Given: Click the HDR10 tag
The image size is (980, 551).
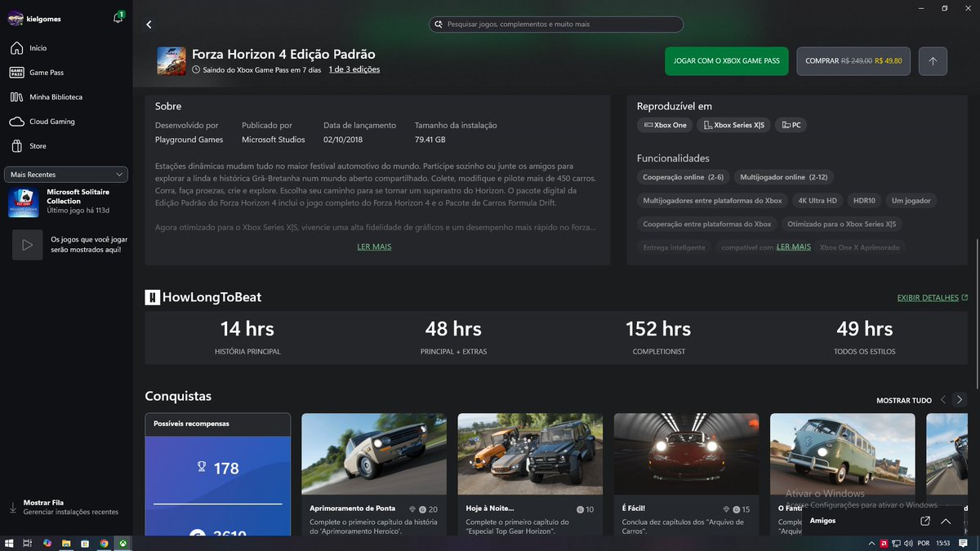Looking at the screenshot, I should (864, 200).
